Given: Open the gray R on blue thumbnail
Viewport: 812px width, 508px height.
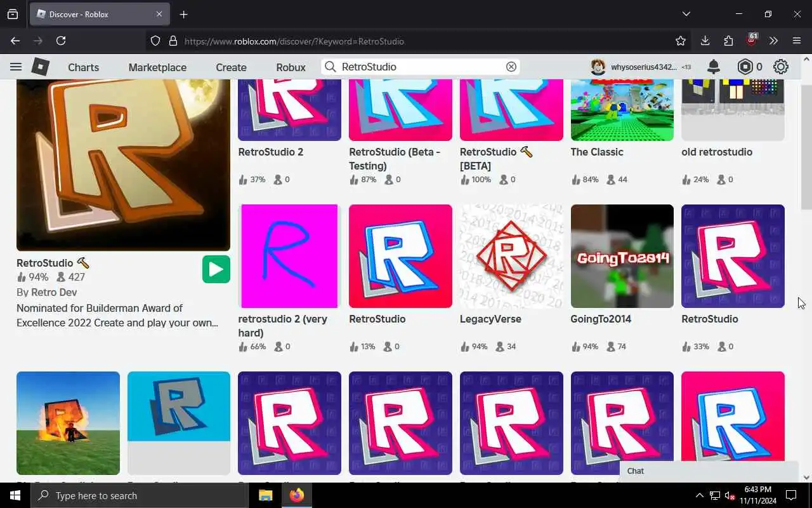Looking at the screenshot, I should (179, 423).
